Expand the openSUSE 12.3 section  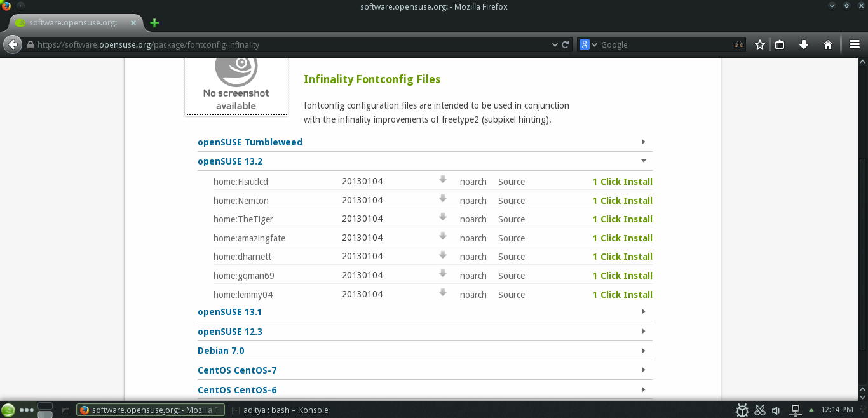[x=424, y=332]
